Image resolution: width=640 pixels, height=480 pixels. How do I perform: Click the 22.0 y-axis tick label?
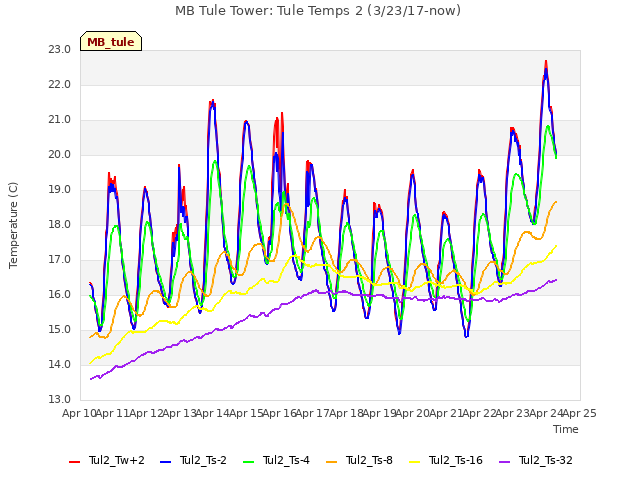point(60,85)
